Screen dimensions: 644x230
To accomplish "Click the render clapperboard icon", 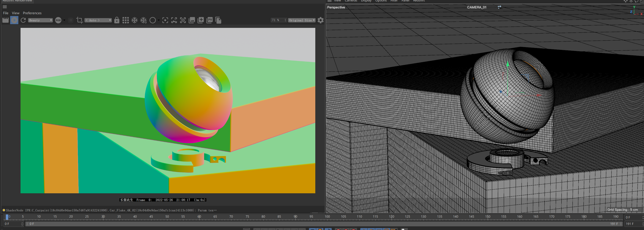I will click(5, 20).
